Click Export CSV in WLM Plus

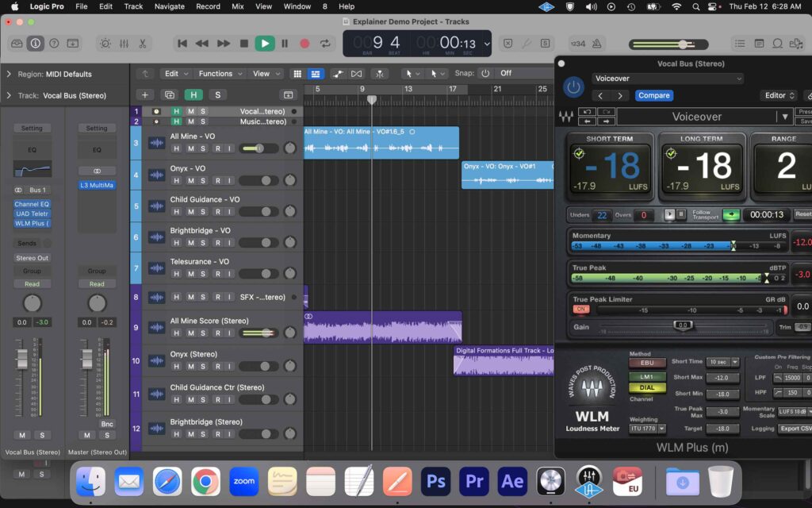(795, 429)
